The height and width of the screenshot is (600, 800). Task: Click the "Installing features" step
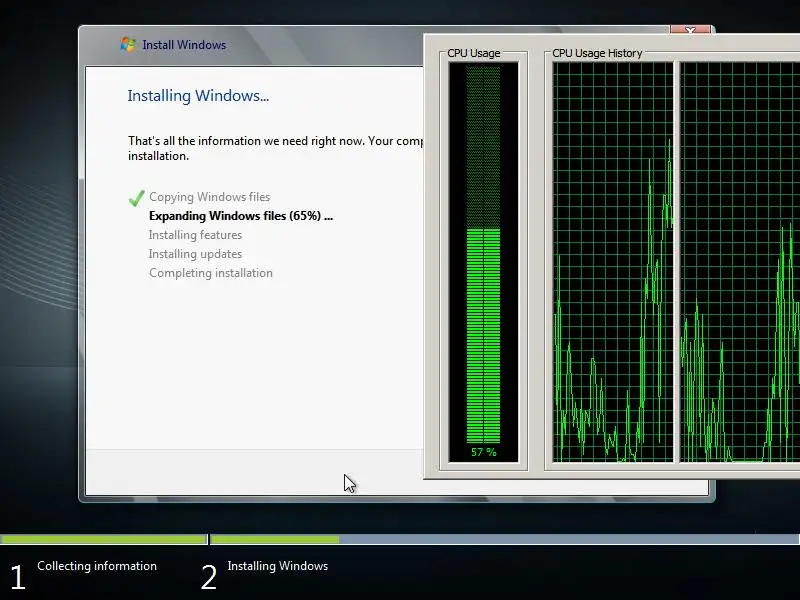click(x=195, y=235)
